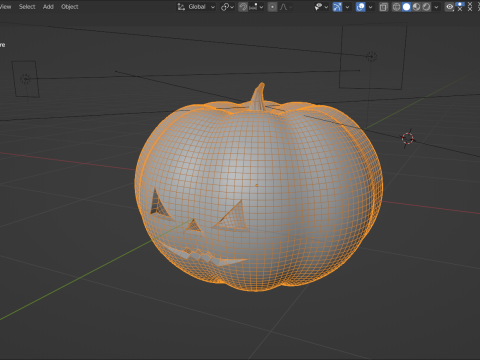Select the upper right area light object
Image resolution: width=480 pixels, height=360 pixels.
click(x=372, y=57)
